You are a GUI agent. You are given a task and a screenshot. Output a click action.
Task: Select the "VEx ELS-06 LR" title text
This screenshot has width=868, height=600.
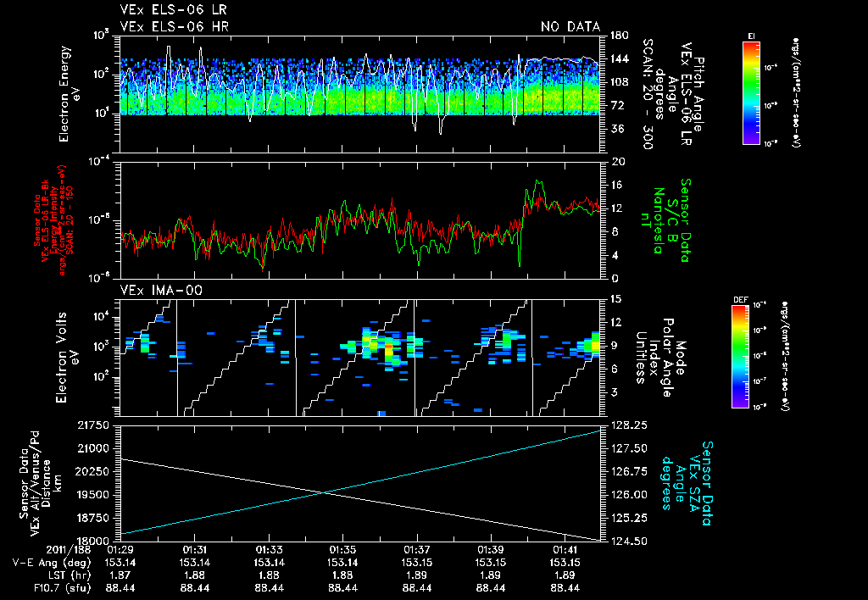tap(173, 10)
